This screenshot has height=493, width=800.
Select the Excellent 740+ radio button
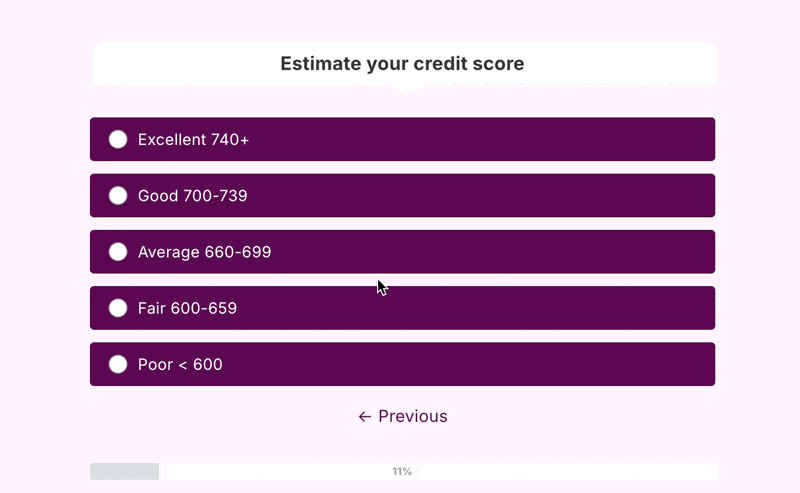pyautogui.click(x=118, y=139)
